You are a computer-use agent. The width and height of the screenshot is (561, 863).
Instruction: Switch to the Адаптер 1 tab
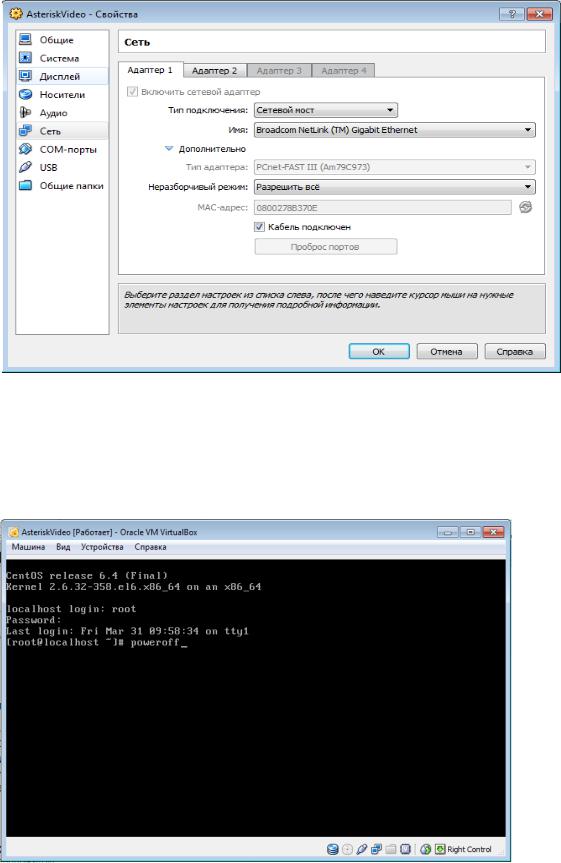(x=150, y=70)
